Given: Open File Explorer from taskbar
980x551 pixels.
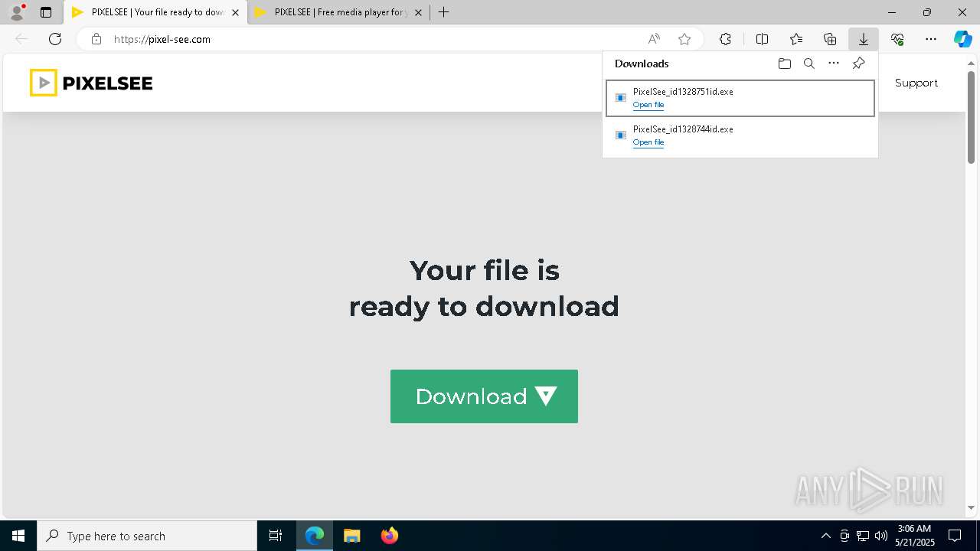Looking at the screenshot, I should 351,536.
